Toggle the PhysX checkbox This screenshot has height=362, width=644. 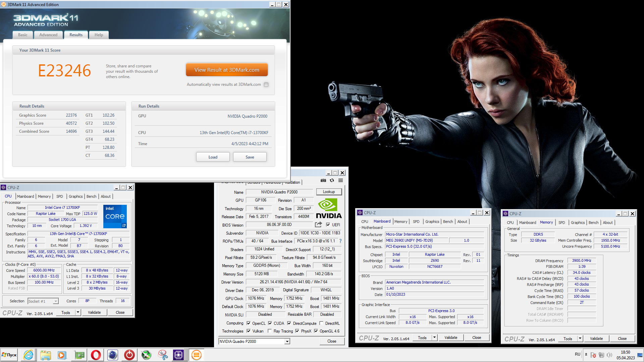[297, 331]
